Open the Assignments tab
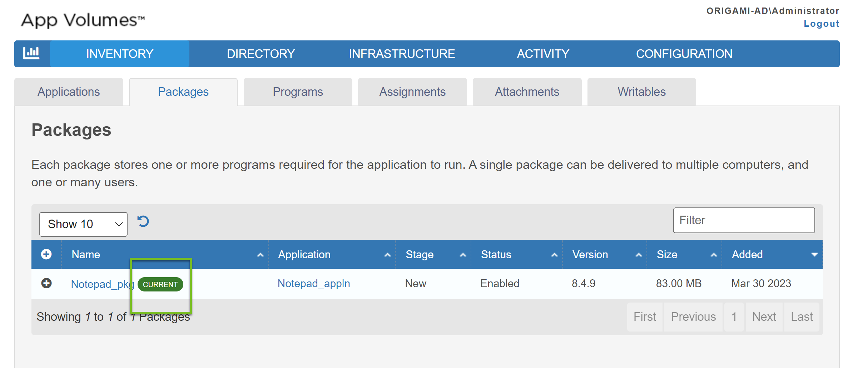 coord(412,92)
